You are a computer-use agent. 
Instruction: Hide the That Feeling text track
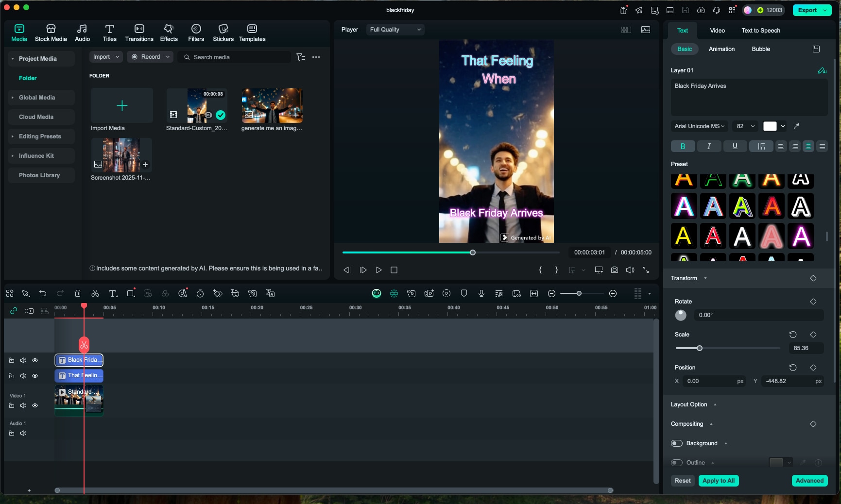click(35, 376)
